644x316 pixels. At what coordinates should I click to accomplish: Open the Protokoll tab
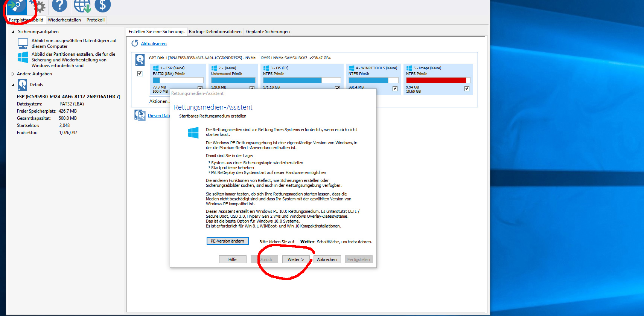(96, 20)
